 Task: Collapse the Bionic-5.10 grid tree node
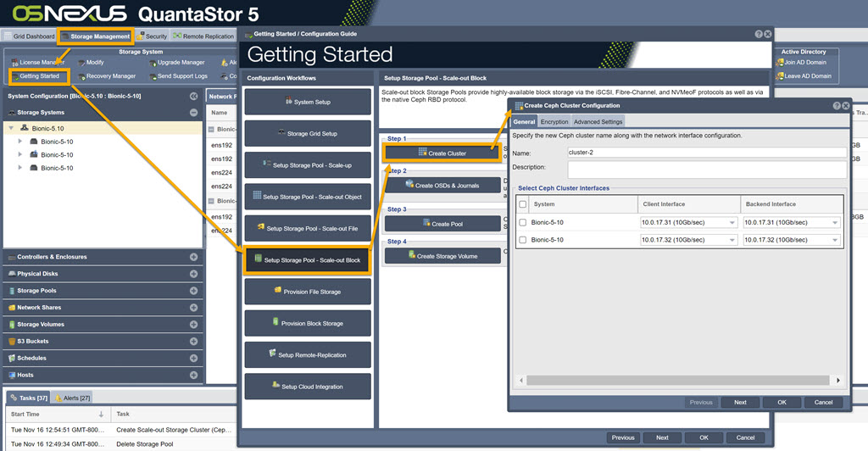(11, 128)
